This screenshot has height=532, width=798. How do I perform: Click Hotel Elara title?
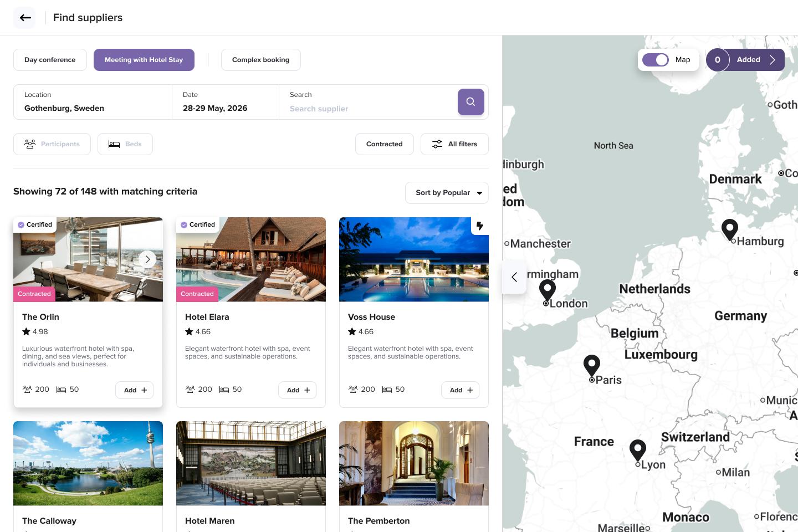[x=207, y=317]
